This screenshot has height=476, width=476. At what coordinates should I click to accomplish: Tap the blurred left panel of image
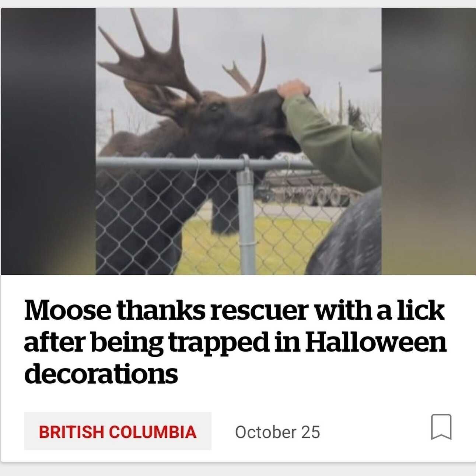[48, 141]
